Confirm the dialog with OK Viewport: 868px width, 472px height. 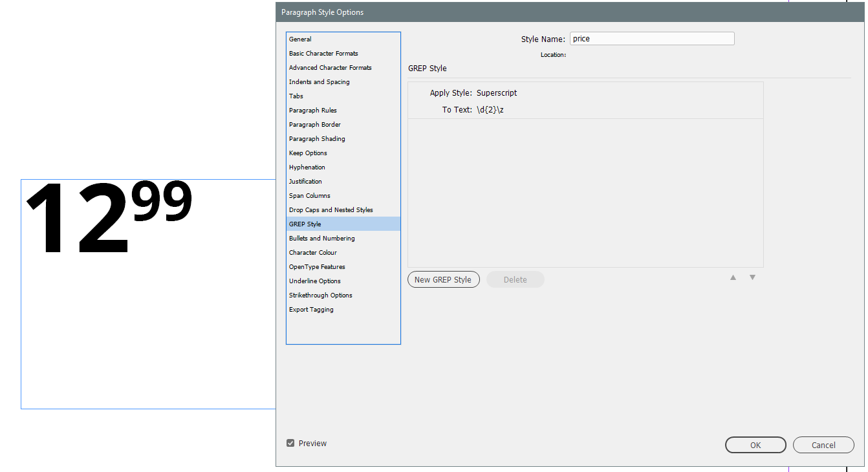755,445
